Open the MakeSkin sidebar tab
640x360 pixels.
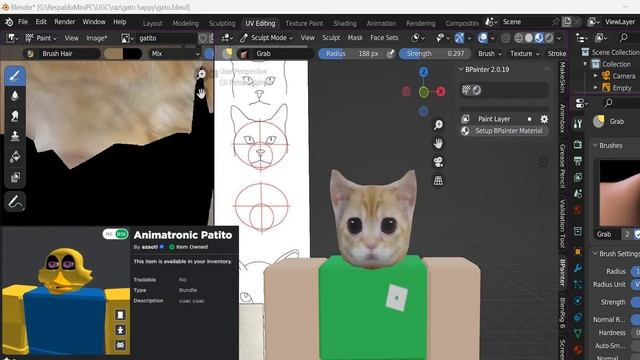563,78
